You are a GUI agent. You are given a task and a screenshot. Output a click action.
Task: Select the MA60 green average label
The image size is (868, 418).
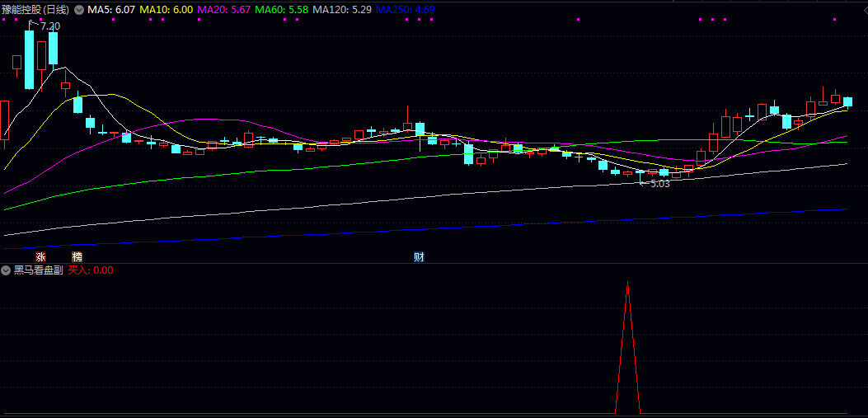283,10
